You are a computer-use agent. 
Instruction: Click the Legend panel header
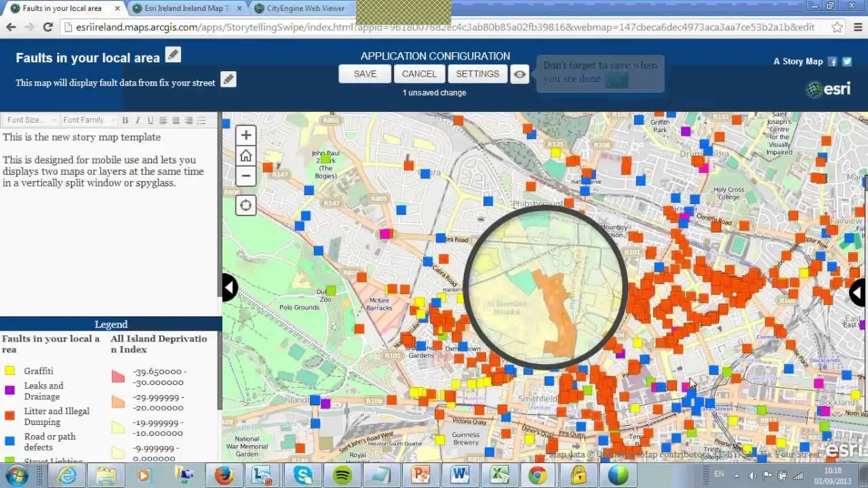point(111,324)
